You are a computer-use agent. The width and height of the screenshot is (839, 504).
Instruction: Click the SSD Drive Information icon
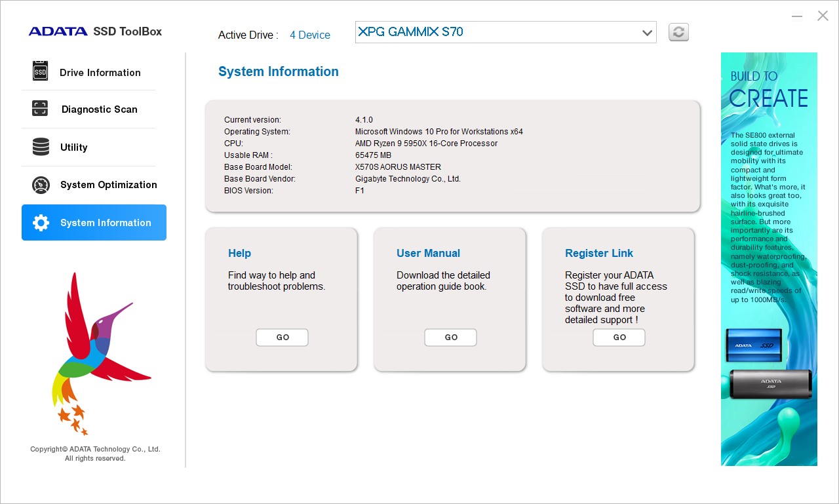coord(41,71)
